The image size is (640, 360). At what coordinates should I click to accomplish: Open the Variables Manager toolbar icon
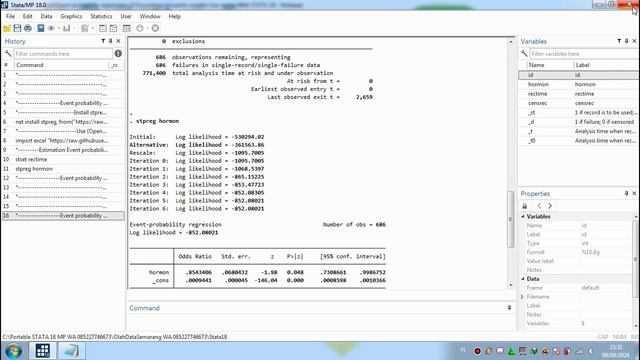point(127,28)
